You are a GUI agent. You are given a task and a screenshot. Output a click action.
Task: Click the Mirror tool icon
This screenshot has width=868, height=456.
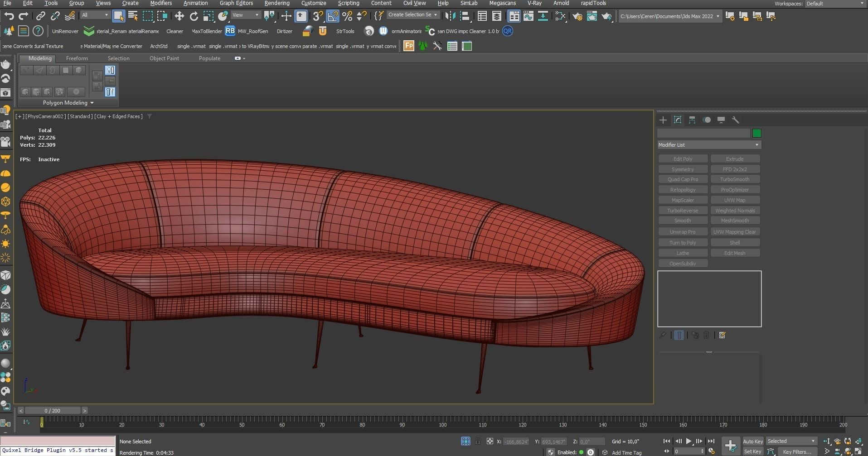tap(450, 16)
